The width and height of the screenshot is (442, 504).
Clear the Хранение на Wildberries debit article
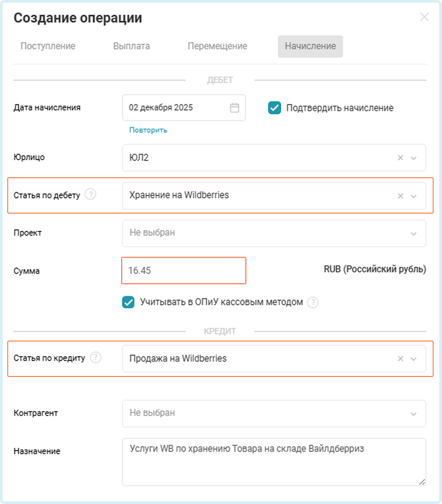point(400,196)
